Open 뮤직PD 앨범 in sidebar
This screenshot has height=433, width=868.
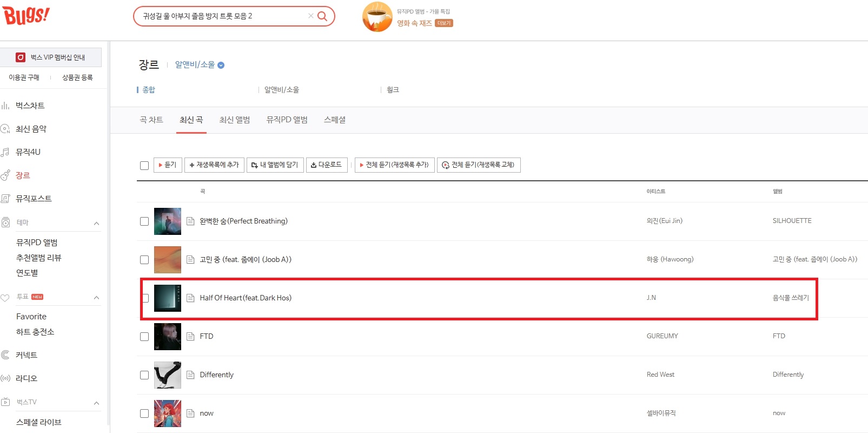click(x=37, y=242)
